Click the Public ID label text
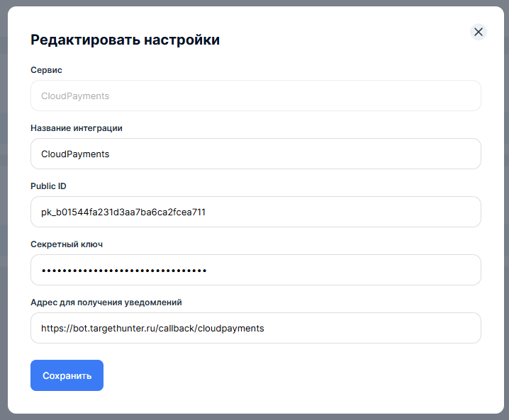 click(x=48, y=186)
